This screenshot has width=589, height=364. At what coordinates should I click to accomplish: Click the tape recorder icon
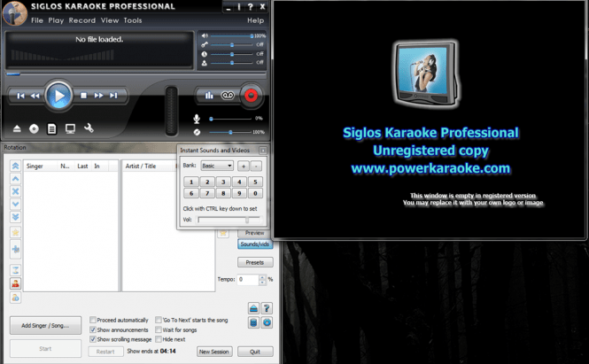pos(228,96)
